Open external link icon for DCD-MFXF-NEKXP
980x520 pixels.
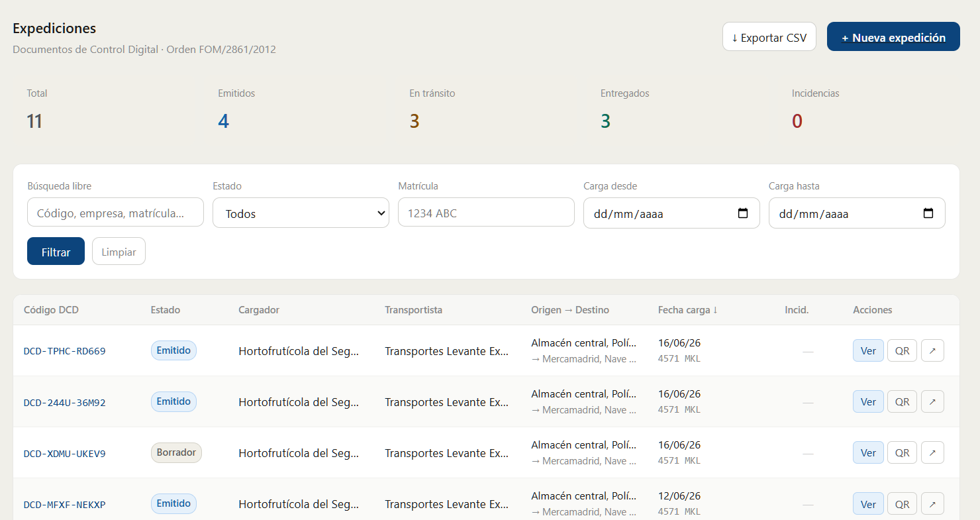click(932, 503)
